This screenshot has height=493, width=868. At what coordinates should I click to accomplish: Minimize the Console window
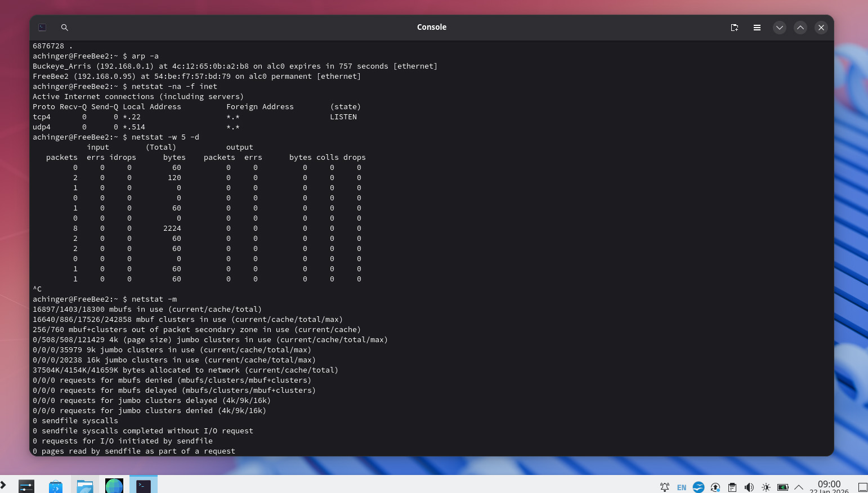click(x=779, y=28)
